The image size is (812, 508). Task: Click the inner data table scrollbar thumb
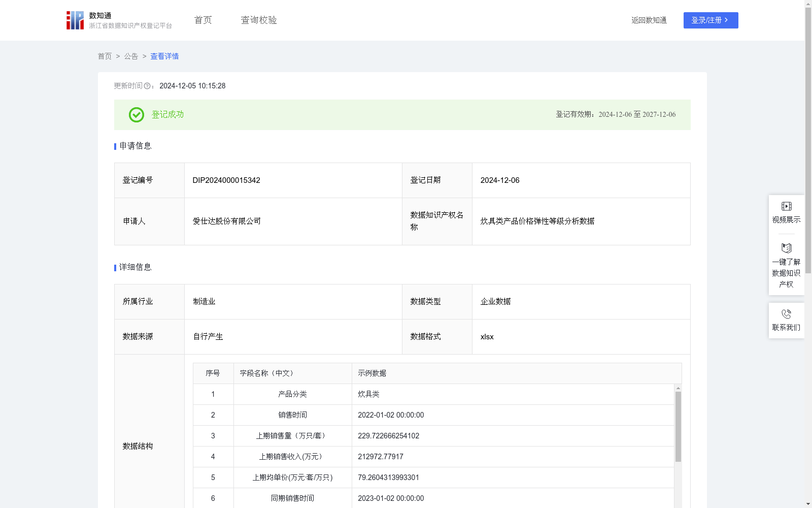coord(678,427)
